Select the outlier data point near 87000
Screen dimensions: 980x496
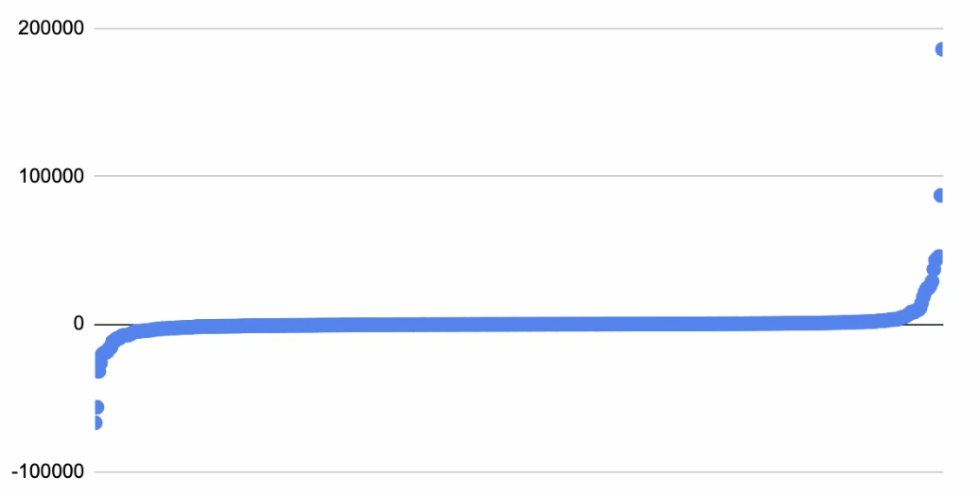pos(939,195)
